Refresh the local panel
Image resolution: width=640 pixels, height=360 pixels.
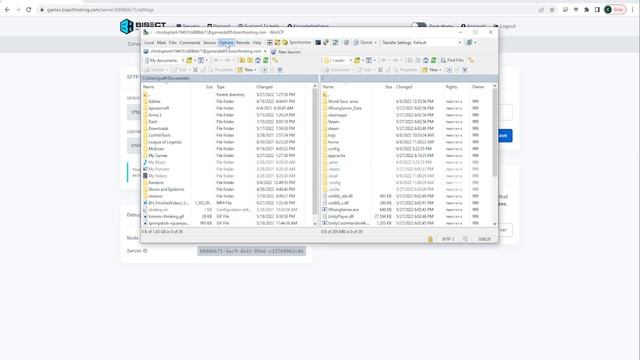click(266, 60)
